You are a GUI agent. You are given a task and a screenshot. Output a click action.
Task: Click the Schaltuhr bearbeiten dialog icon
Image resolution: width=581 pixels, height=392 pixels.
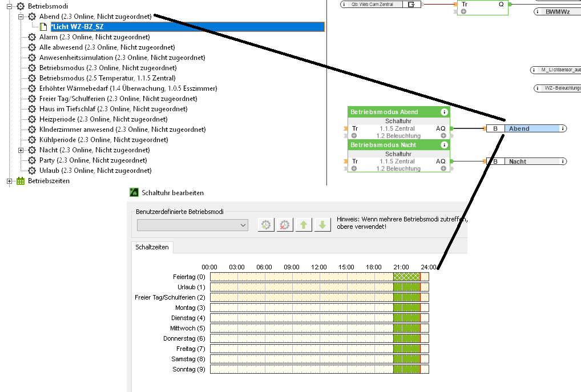[134, 192]
